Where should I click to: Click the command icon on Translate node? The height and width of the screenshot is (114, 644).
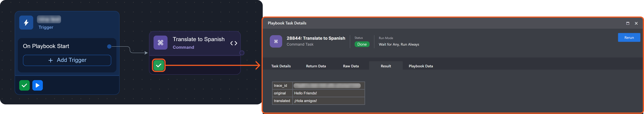point(161,43)
